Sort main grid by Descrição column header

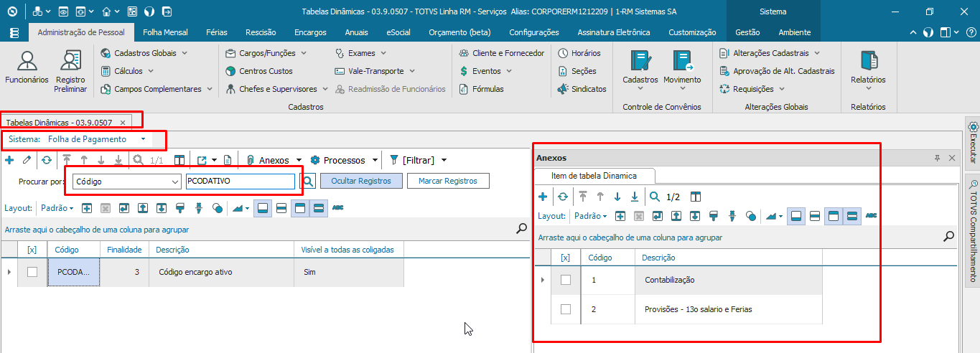(x=221, y=250)
